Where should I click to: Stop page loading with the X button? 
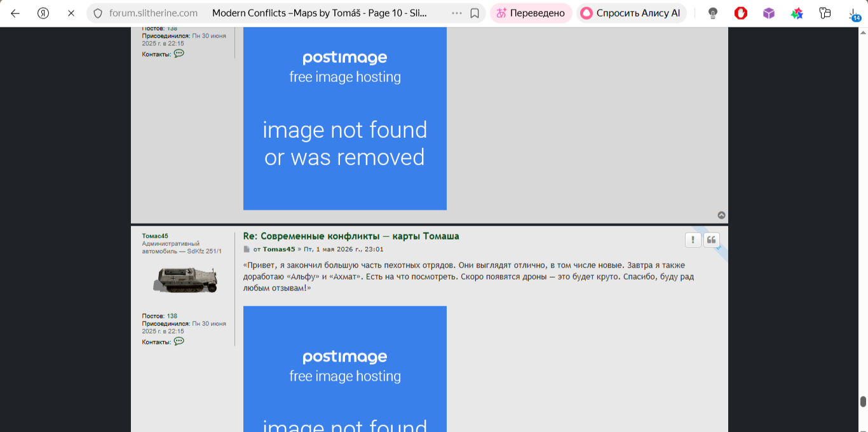click(x=71, y=13)
